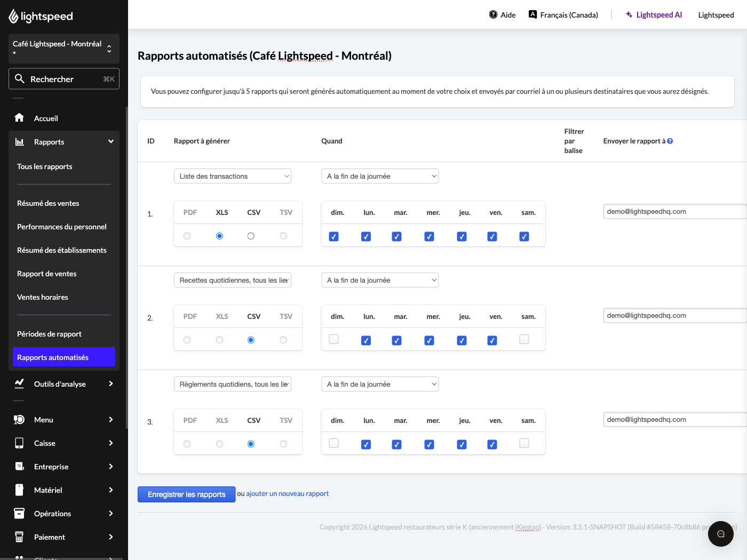Viewport: 747px width, 560px height.
Task: Uncheck sam. for report 1
Action: 525,236
